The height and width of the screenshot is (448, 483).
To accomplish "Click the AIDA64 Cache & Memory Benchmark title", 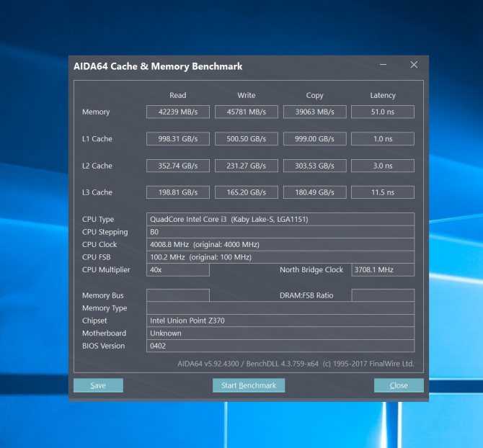I will point(158,66).
